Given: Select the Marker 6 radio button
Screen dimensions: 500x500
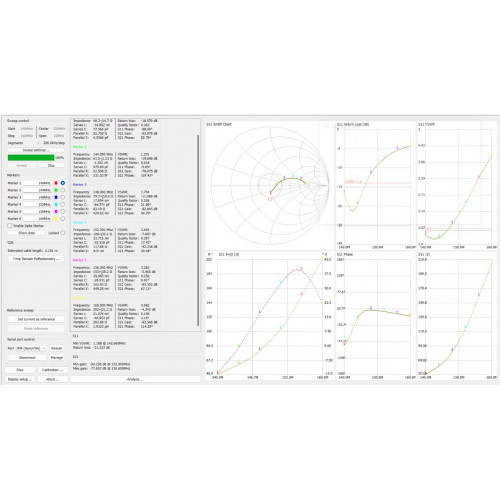Looking at the screenshot, I should point(63,219).
